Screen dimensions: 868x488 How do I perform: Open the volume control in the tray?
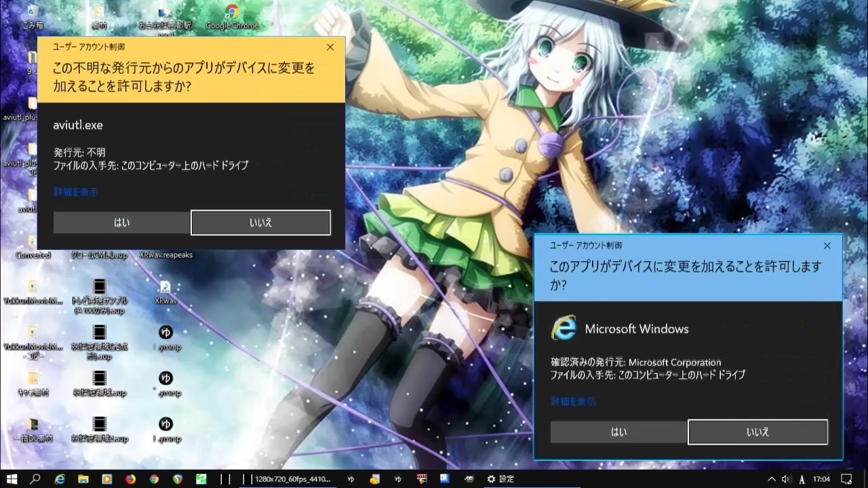tap(785, 479)
